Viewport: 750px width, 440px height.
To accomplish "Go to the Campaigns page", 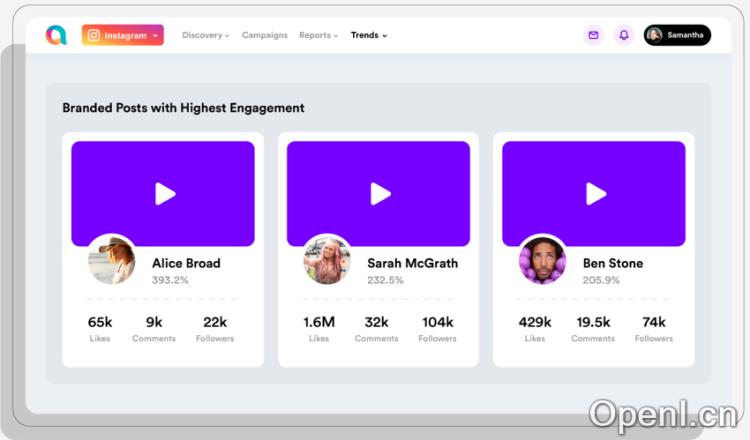I will coord(264,35).
